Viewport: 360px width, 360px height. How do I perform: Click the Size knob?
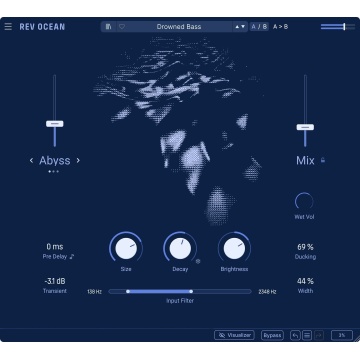point(126,248)
